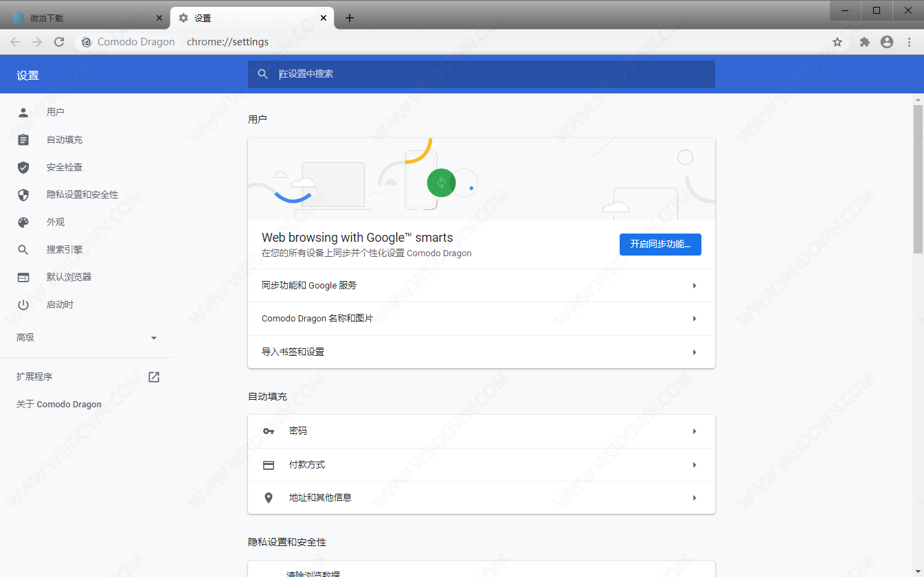The width and height of the screenshot is (924, 577).
Task: Reload the settings page
Action: click(x=59, y=42)
